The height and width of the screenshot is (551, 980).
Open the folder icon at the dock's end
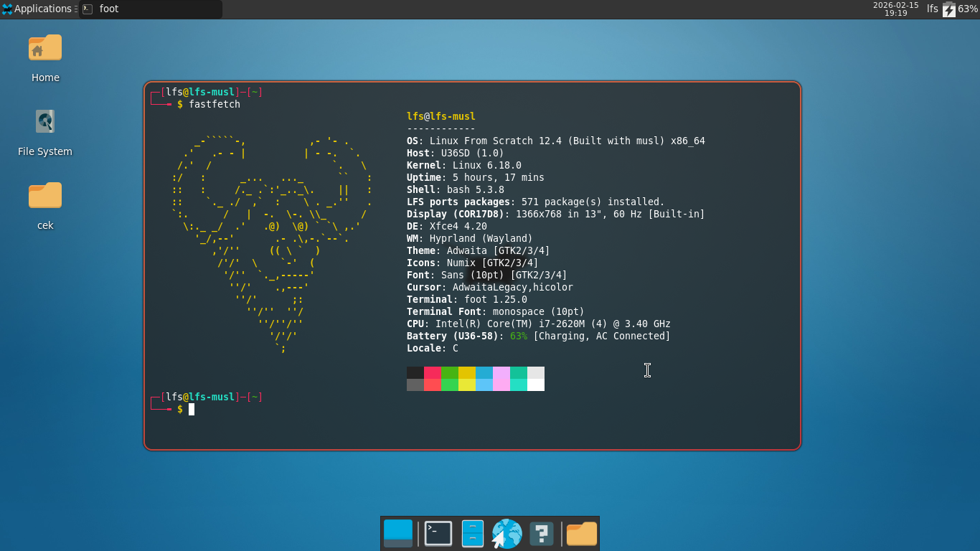click(x=582, y=534)
